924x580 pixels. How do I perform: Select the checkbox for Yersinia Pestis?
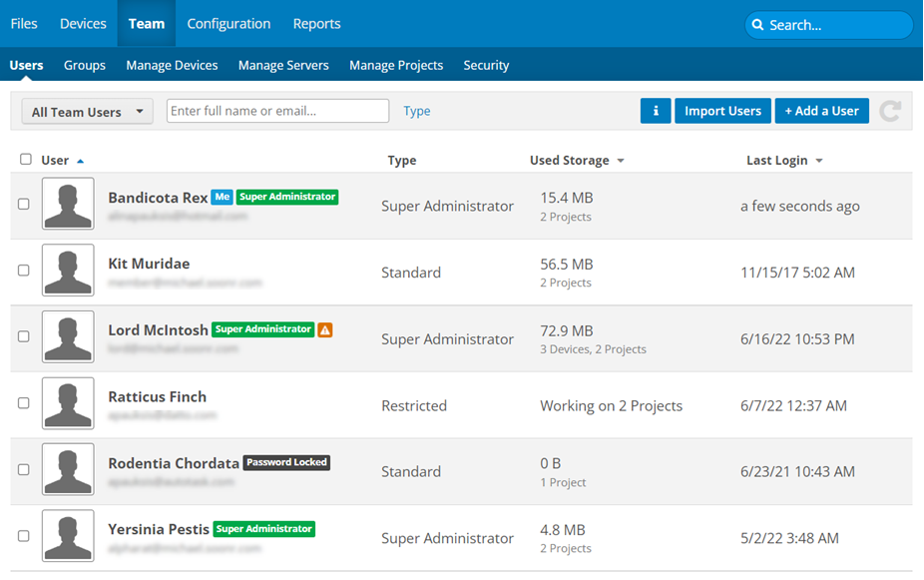click(x=24, y=536)
